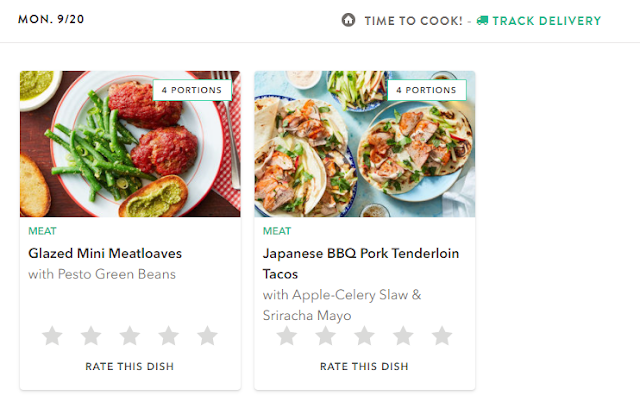Give Pork Tenderloin Tacos five stars

click(x=442, y=335)
